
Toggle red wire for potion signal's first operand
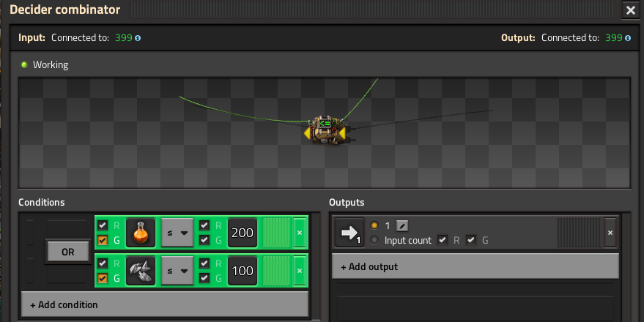103,225
